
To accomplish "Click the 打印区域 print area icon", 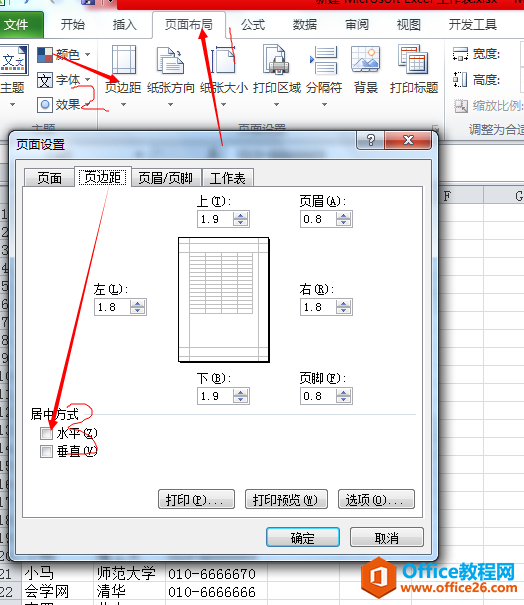I will [x=276, y=60].
